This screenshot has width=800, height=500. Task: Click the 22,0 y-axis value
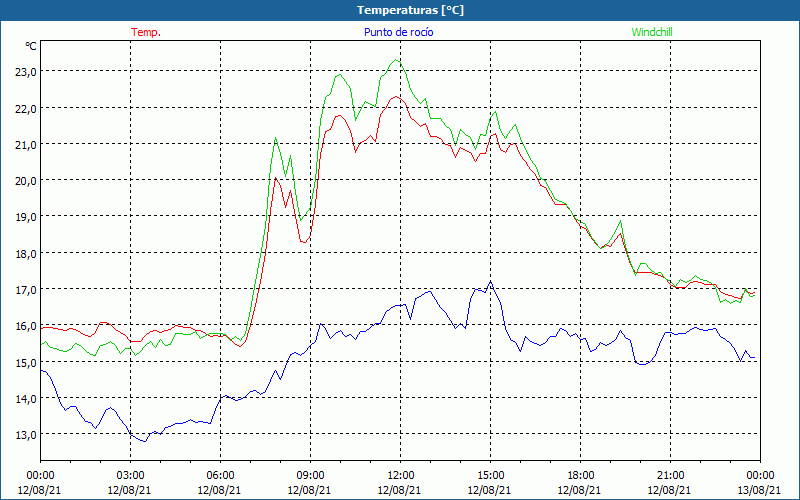[26, 108]
